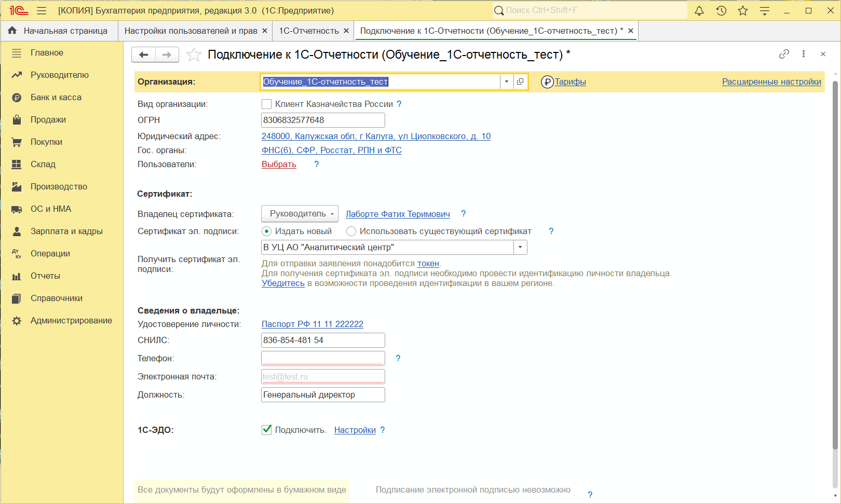Open legal address link 248000 Калуга
This screenshot has width=841, height=504.
[376, 136]
